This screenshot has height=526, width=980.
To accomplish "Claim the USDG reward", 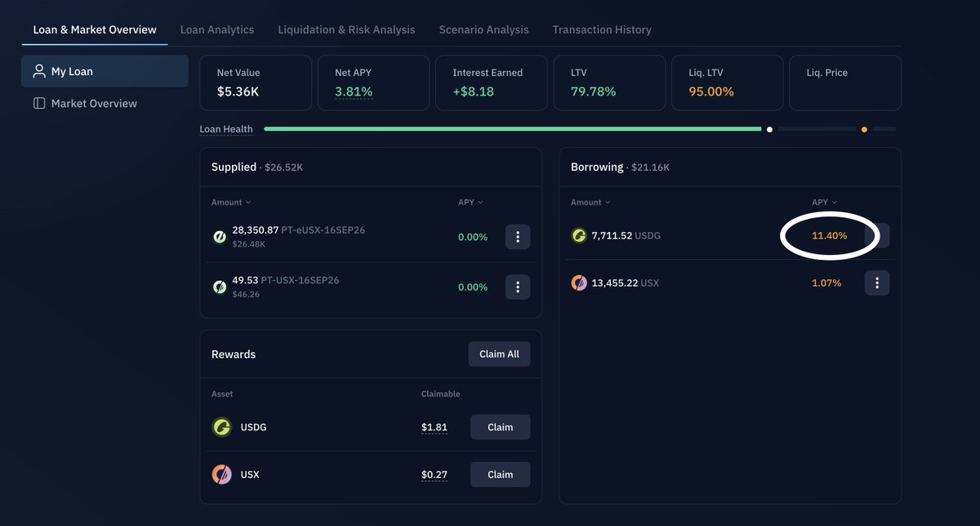I will click(x=500, y=427).
